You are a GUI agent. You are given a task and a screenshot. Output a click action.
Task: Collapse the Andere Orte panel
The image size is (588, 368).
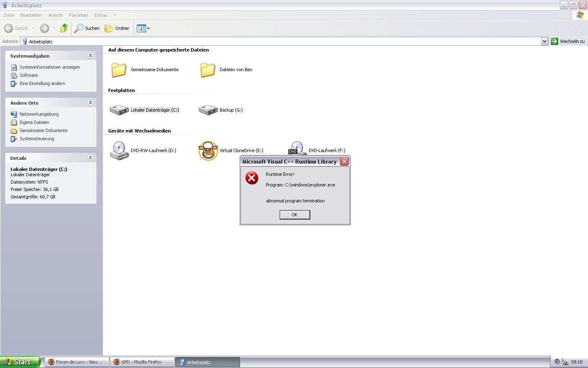click(91, 103)
